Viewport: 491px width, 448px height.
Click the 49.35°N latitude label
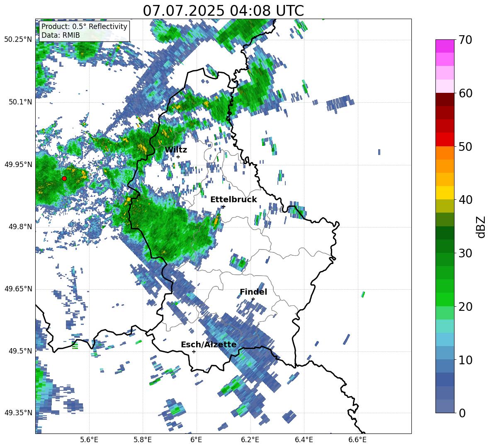click(18, 413)
